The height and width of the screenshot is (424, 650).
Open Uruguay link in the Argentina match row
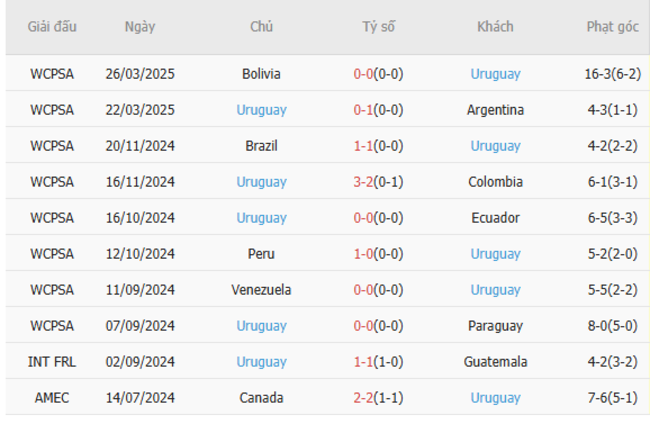262,110
